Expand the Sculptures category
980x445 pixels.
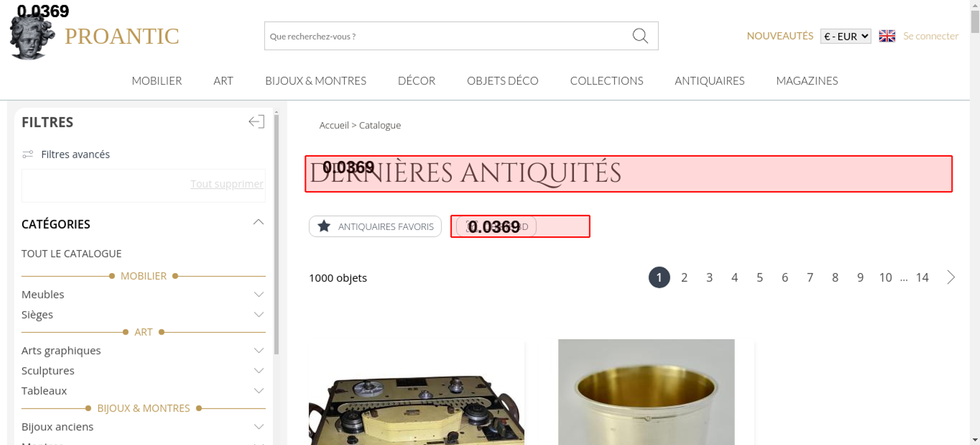259,371
